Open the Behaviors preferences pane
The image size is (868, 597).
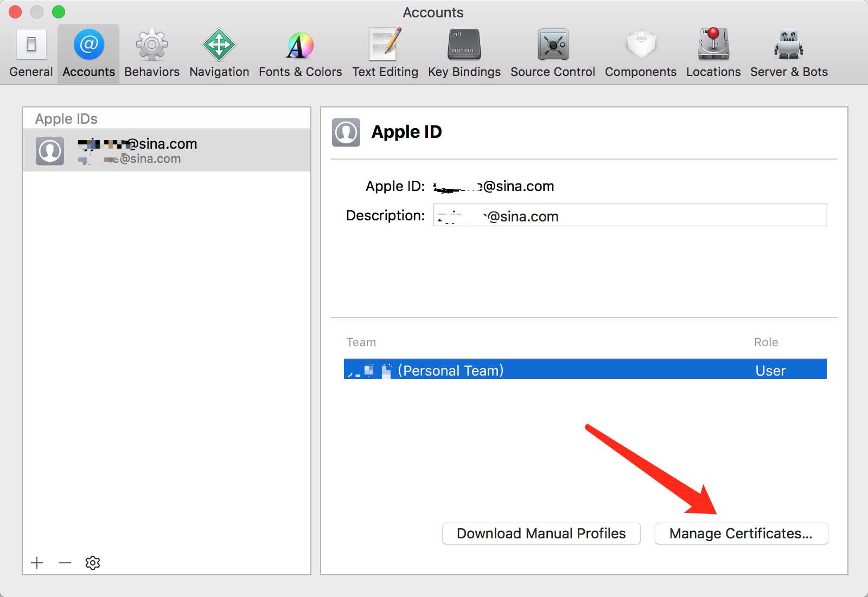pos(152,53)
